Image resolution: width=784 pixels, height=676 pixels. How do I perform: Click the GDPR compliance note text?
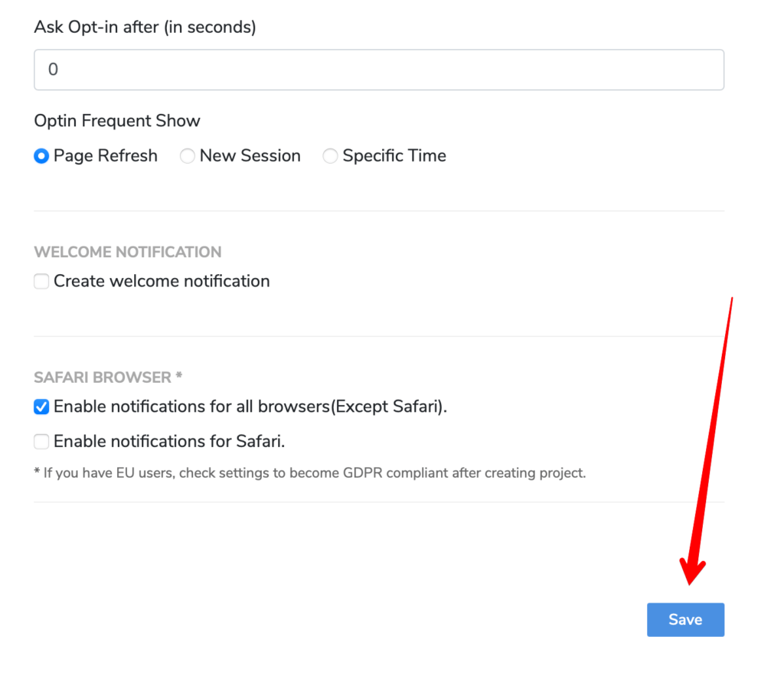pos(309,472)
